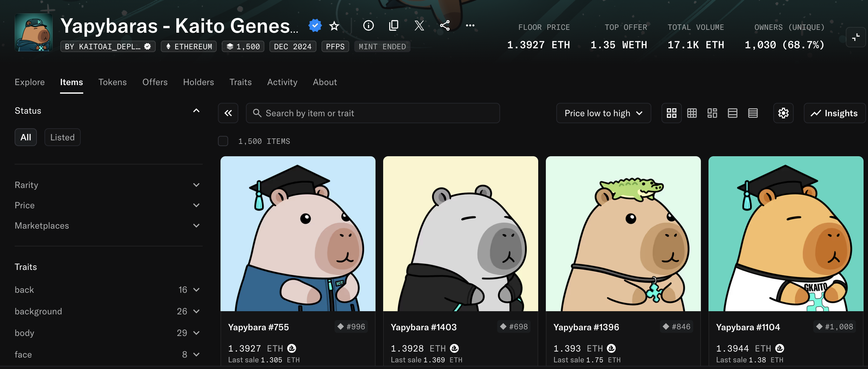
Task: Click the MINT ENDED tag
Action: pyautogui.click(x=382, y=46)
